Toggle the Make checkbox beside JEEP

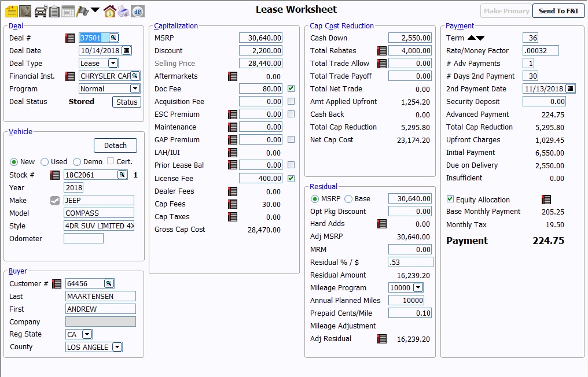[x=55, y=201]
